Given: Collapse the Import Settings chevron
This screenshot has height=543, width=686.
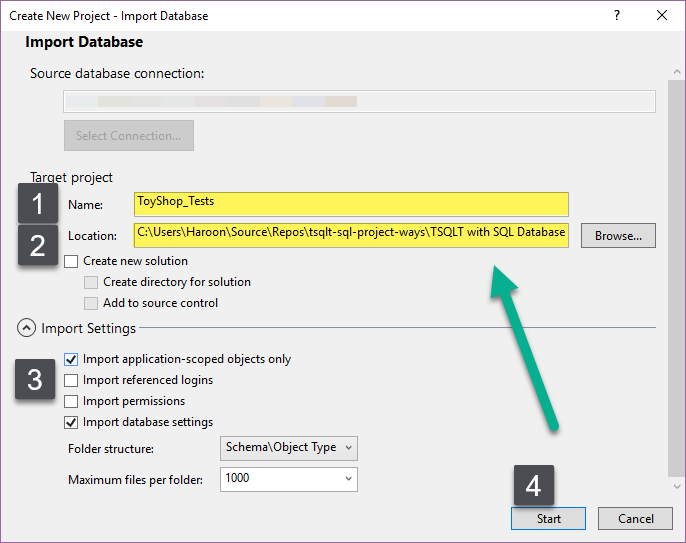Looking at the screenshot, I should [27, 328].
